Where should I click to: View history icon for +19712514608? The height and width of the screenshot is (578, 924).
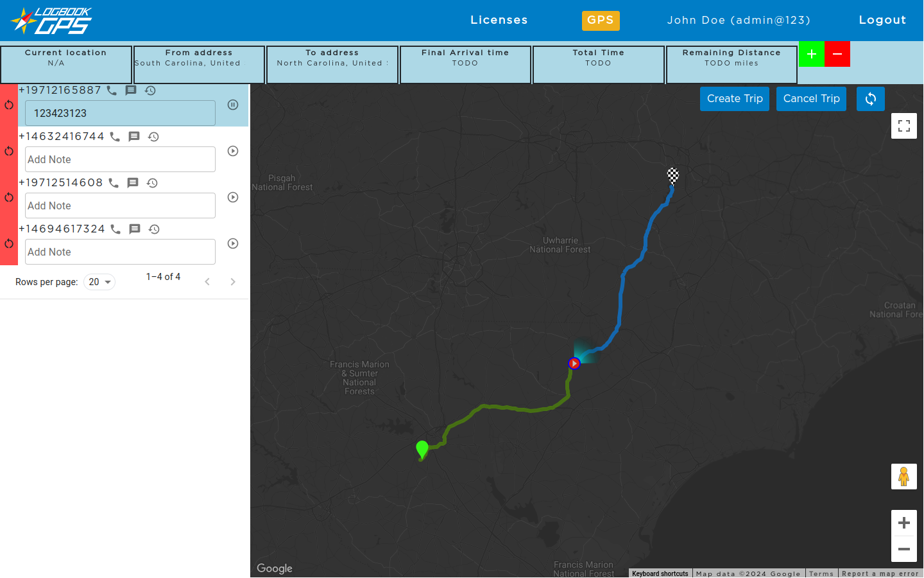(x=152, y=183)
